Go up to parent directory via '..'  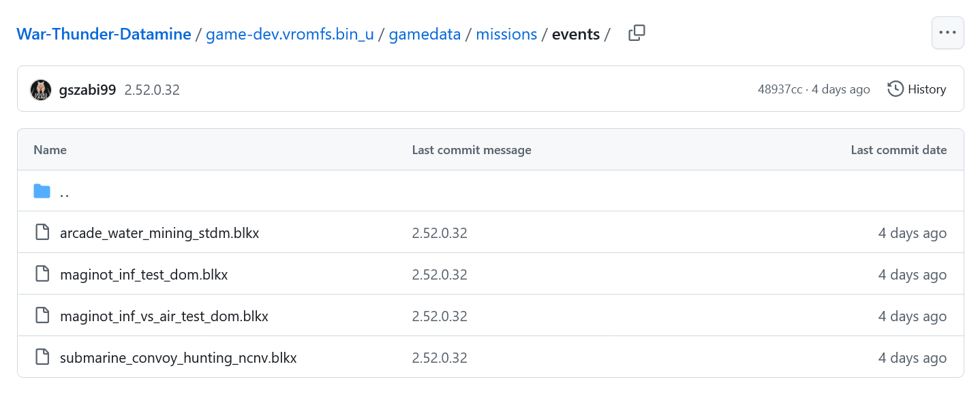(65, 192)
